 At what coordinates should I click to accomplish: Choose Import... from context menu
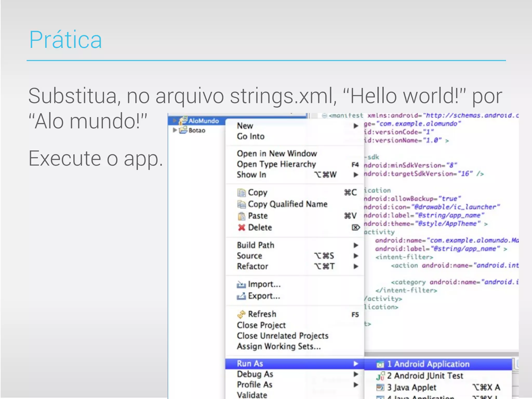(295, 284)
